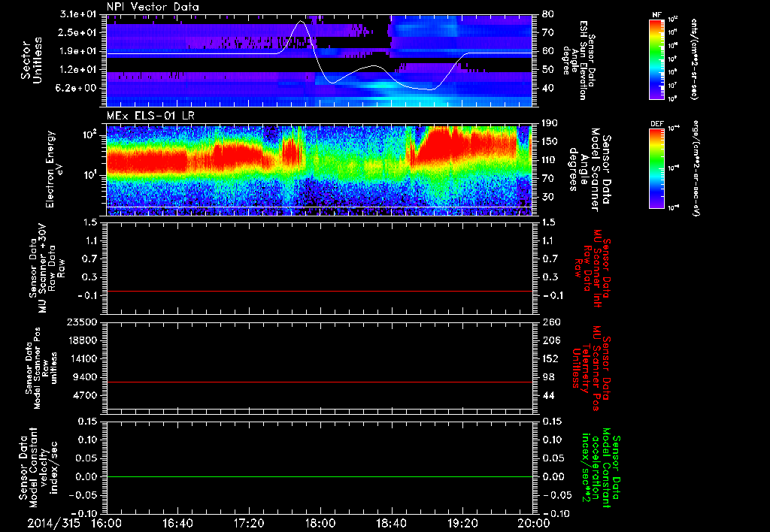Click the "ergs/(cm**2-sr-sec-eV)" units label
Screen dimensions: 770x532
point(696,168)
